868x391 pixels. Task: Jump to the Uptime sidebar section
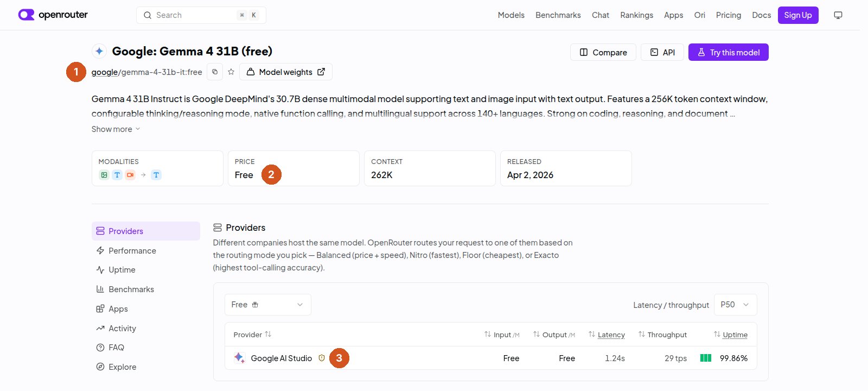(146, 270)
